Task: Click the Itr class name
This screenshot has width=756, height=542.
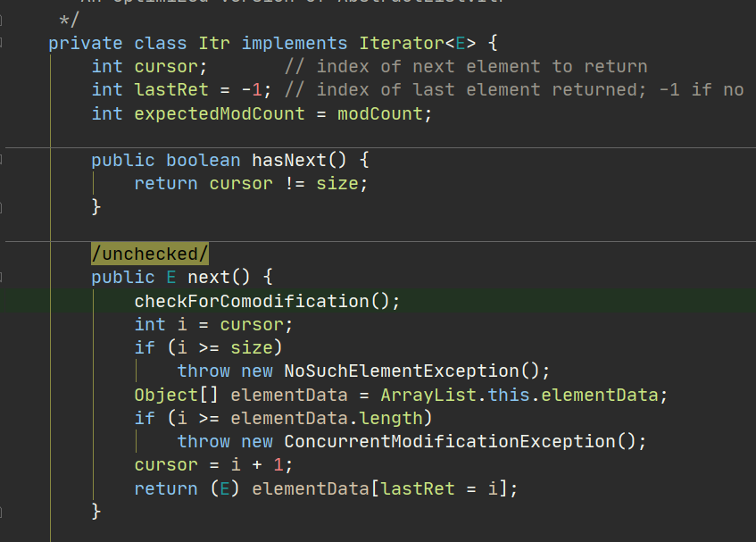Action: click(214, 44)
